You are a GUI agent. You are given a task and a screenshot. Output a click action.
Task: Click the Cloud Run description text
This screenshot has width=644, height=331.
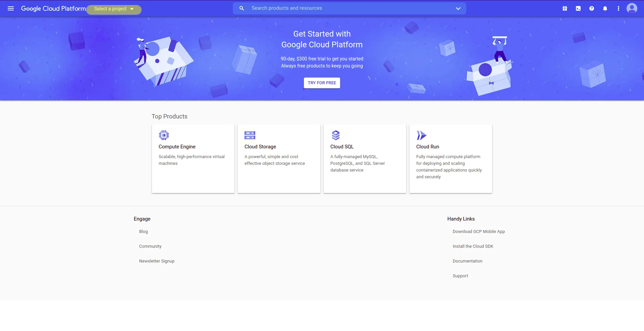449,167
